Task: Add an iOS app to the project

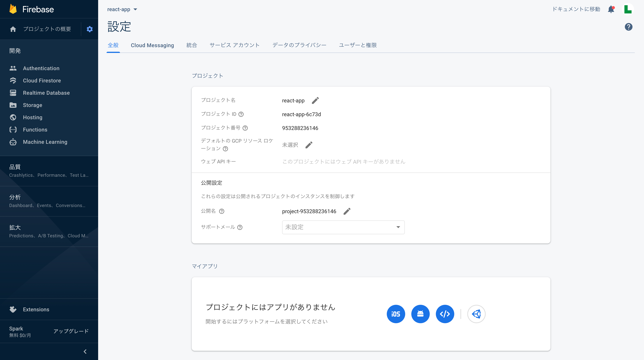Action: point(396,314)
